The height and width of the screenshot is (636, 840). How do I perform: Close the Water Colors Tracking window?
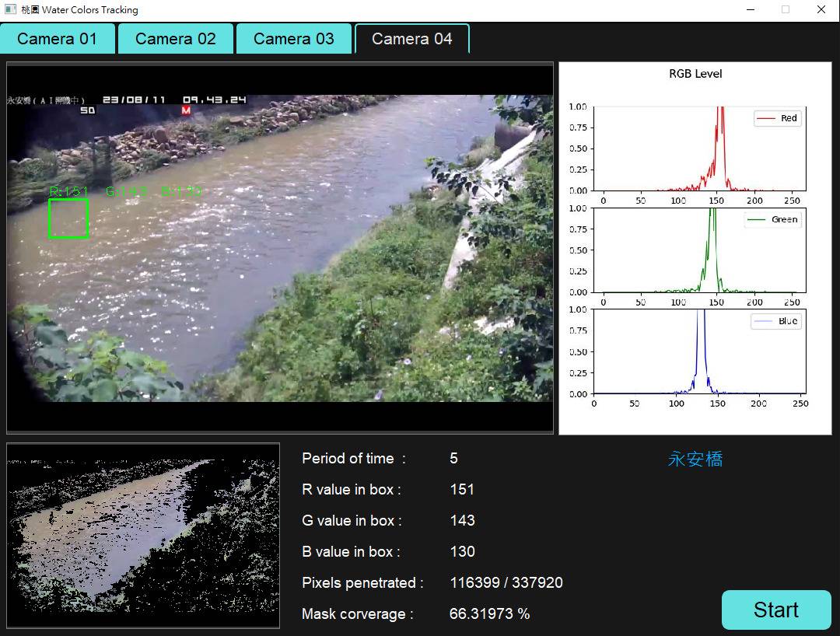(x=821, y=10)
